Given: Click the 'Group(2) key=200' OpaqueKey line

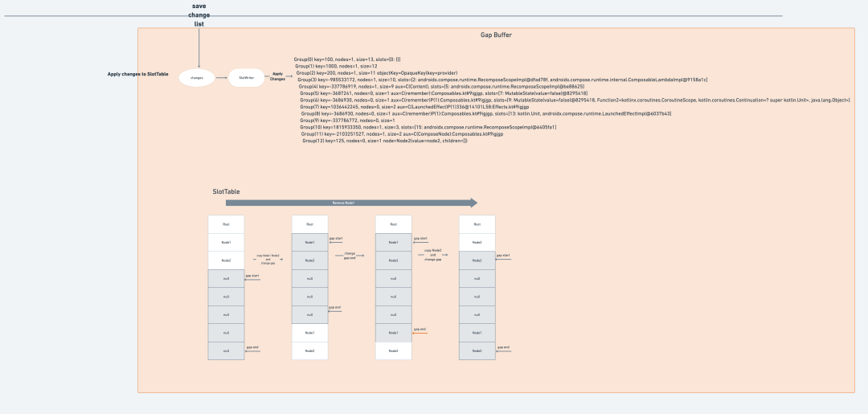Looking at the screenshot, I should [x=377, y=73].
